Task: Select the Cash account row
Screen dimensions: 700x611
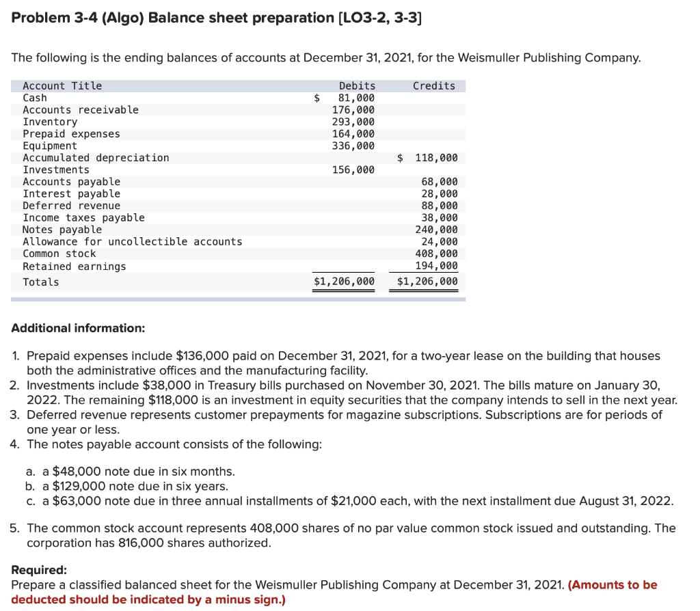Action: (x=36, y=98)
